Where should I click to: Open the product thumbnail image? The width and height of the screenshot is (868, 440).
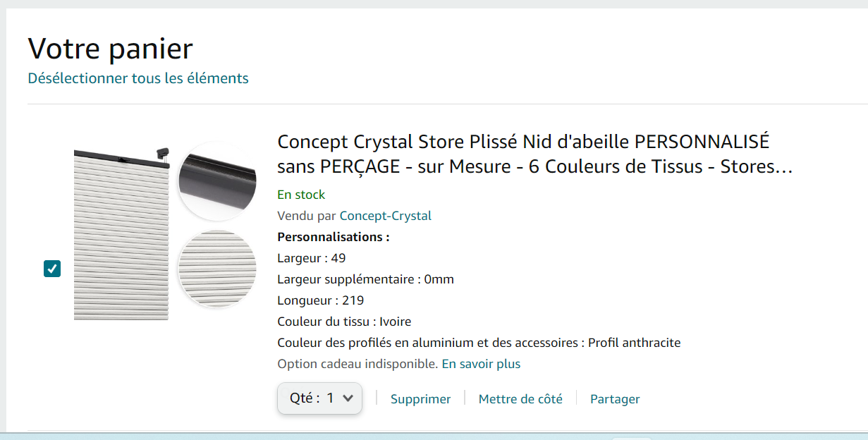click(x=120, y=233)
